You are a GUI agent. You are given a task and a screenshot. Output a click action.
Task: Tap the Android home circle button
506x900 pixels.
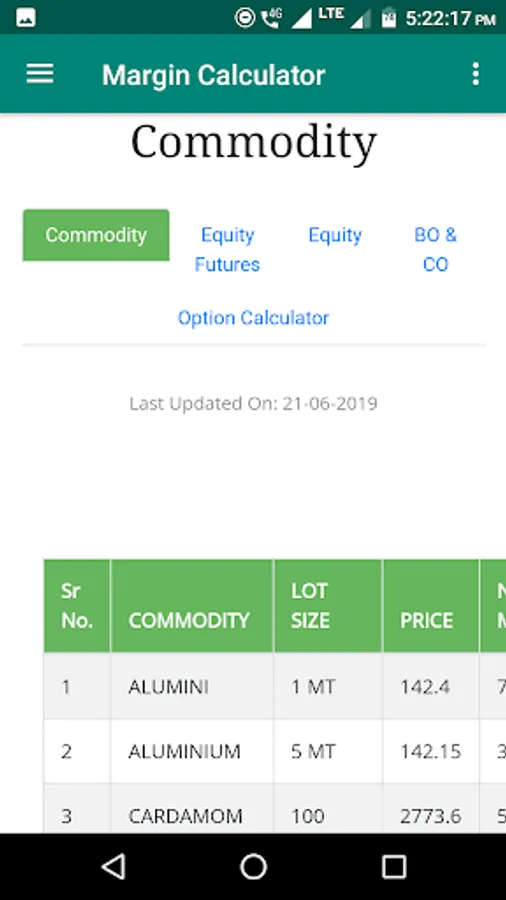pos(253,866)
